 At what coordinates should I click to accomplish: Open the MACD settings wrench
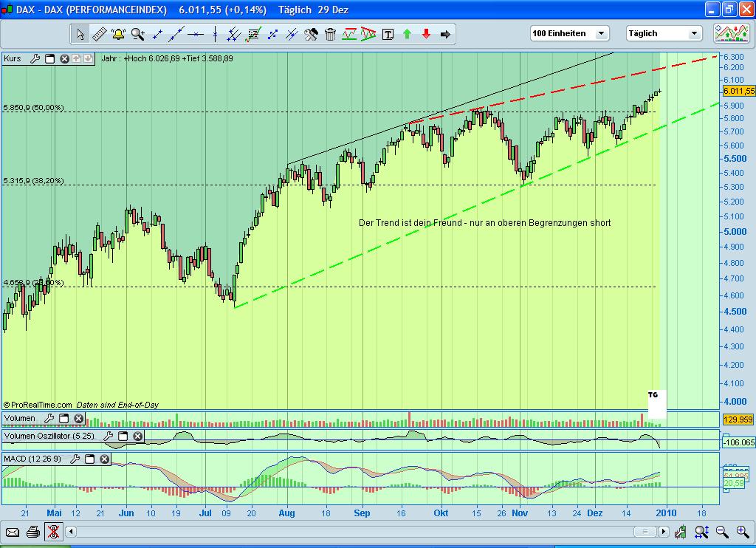coord(74,459)
